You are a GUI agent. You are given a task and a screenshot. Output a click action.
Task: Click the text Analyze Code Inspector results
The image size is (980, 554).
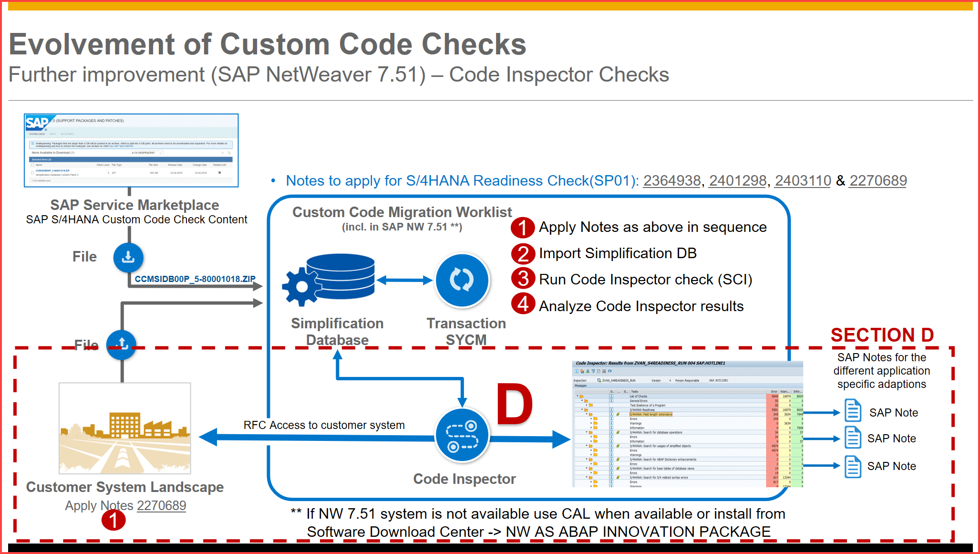641,306
